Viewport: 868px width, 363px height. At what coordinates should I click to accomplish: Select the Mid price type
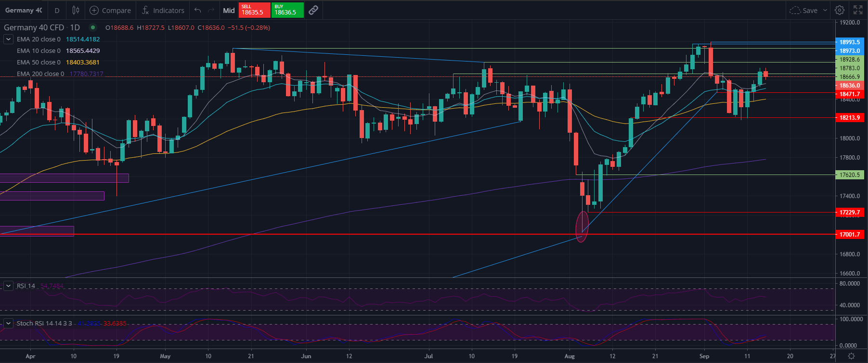(229, 10)
